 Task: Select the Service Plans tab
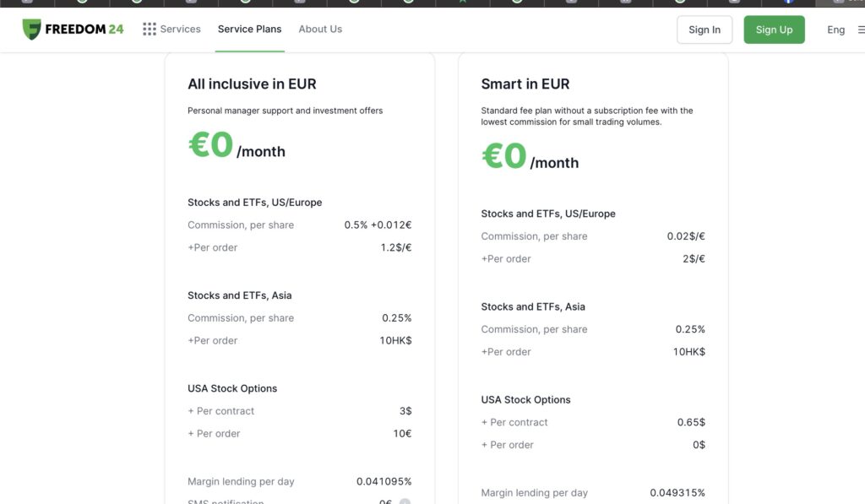click(249, 30)
